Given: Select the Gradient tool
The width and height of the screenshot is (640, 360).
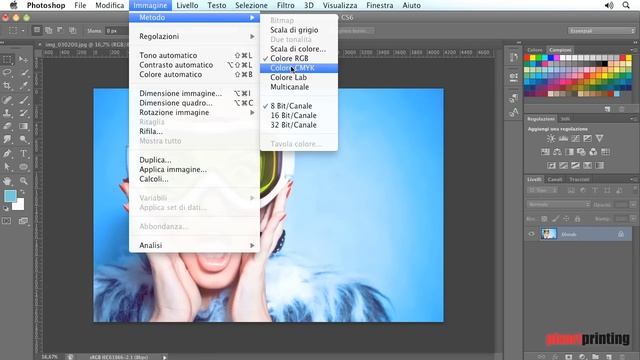Looking at the screenshot, I should (x=24, y=126).
